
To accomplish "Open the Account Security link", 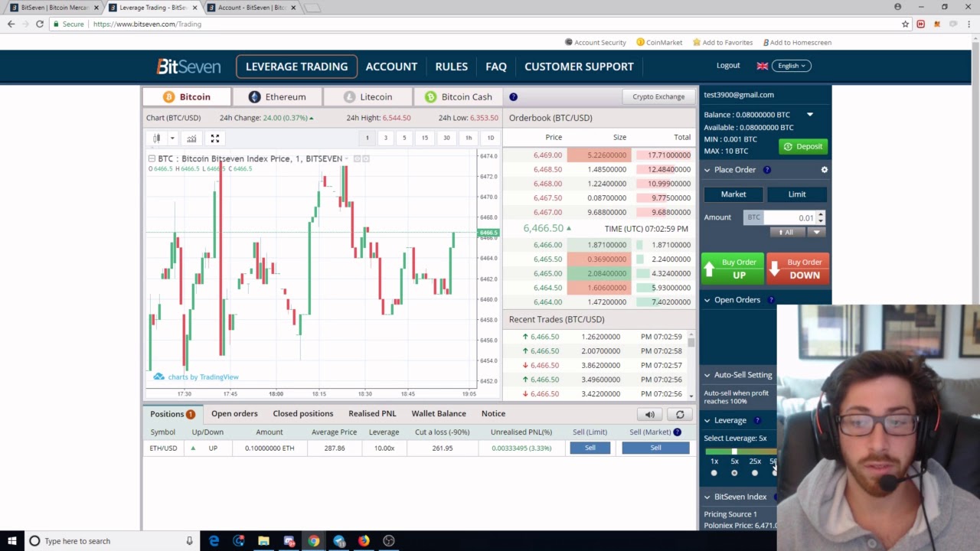I will point(595,42).
